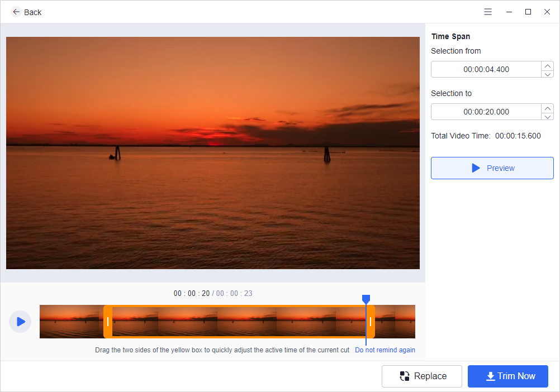Click the Selection from time field
560x392 pixels.
coord(486,70)
